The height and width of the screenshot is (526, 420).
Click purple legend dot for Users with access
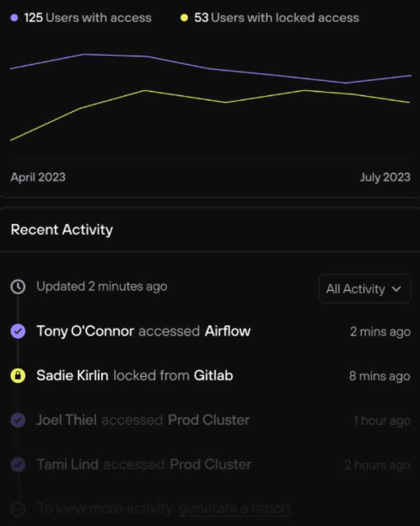[x=14, y=18]
